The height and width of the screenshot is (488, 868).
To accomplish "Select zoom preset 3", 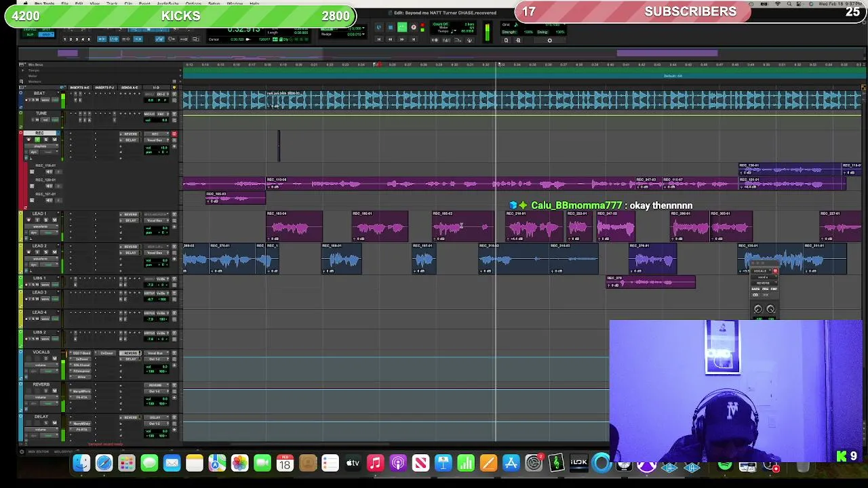I will (77, 39).
